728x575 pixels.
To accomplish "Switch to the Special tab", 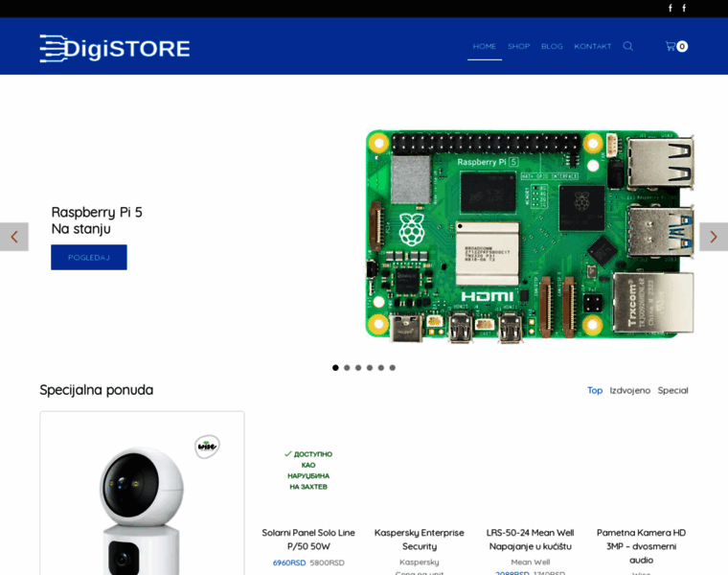I will pos(672,390).
